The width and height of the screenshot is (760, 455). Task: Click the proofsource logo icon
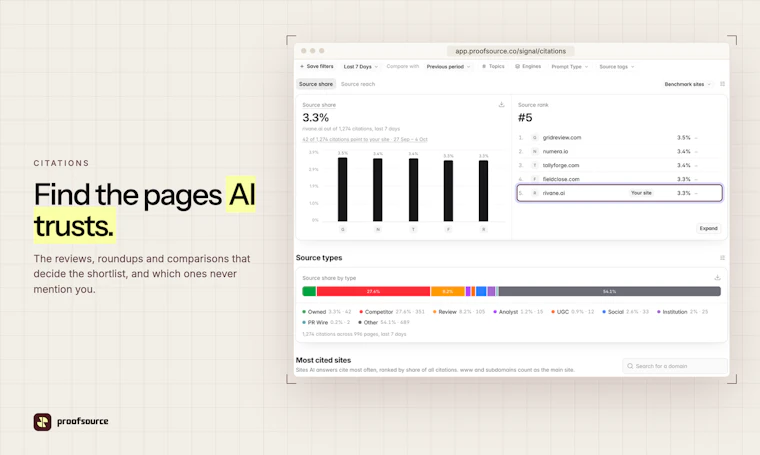click(42, 422)
